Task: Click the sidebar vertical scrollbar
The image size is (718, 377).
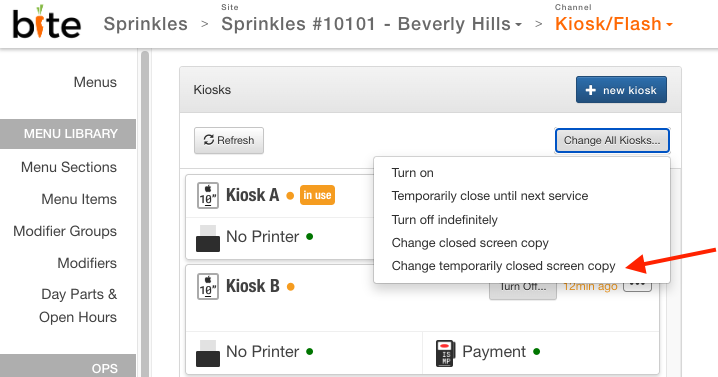Action: click(145, 213)
